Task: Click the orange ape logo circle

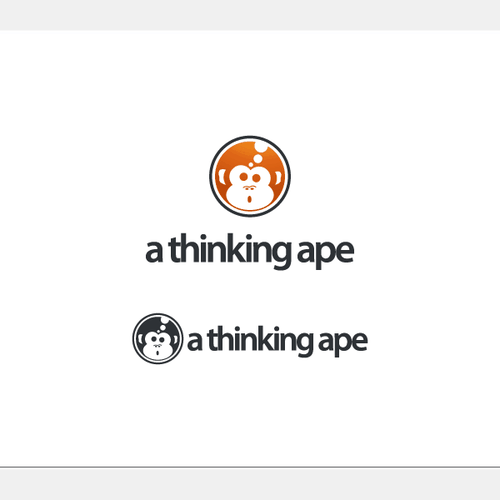Action: (250, 176)
